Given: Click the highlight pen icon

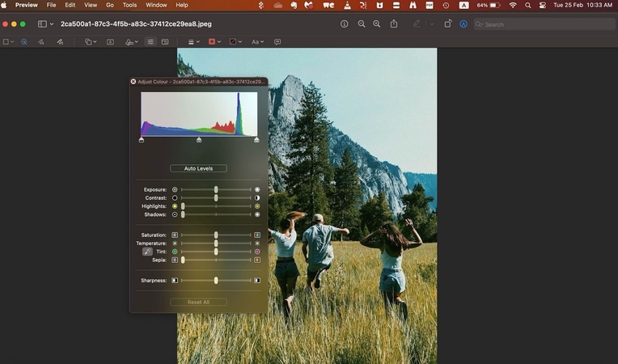Looking at the screenshot, I should 417,24.
